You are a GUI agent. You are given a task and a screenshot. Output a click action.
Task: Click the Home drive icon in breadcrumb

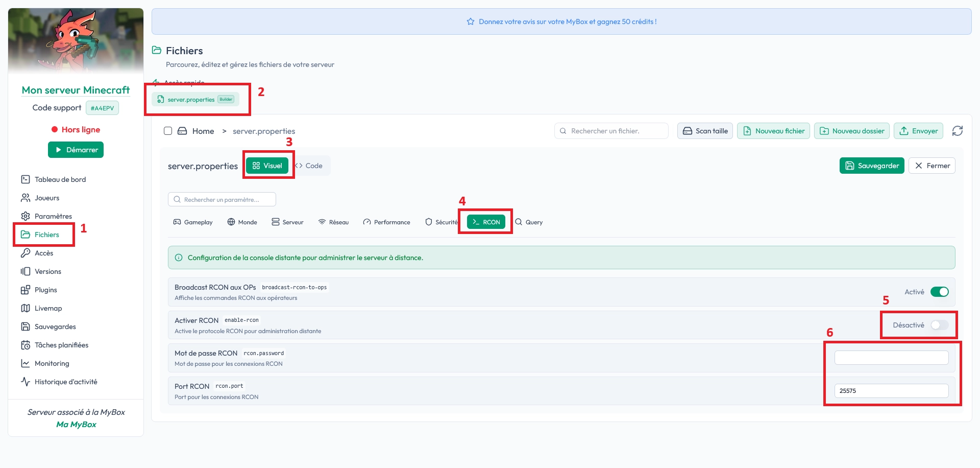tap(182, 131)
